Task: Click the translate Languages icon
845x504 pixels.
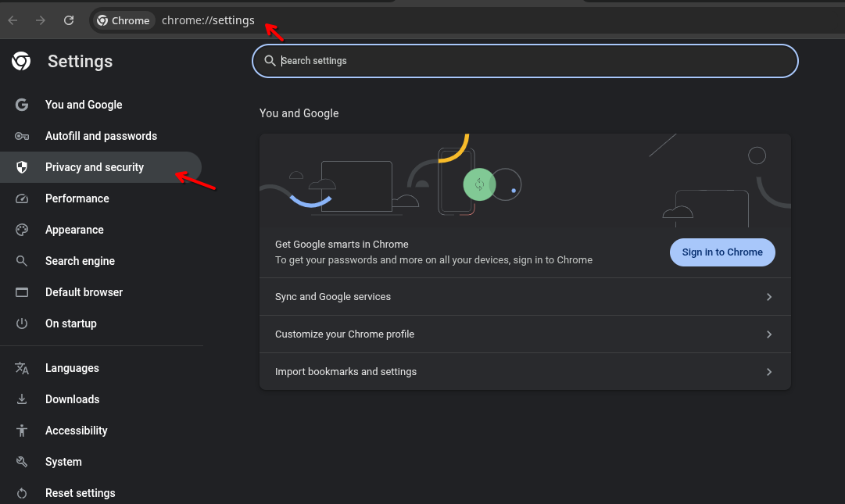Action: (22, 368)
